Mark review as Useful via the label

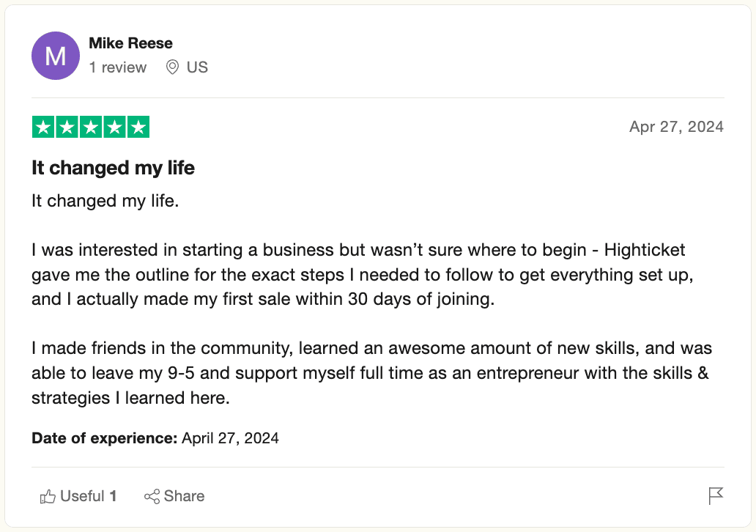82,496
